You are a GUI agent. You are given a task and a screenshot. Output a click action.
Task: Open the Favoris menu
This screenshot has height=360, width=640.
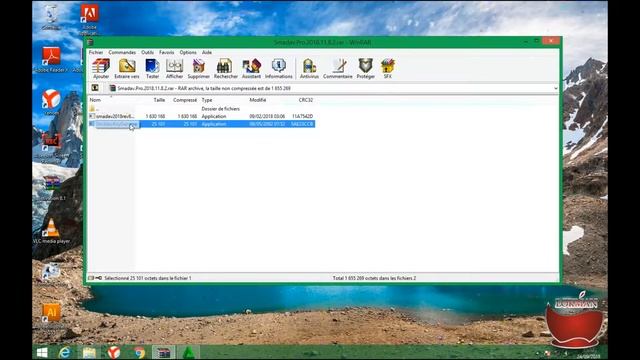(167, 52)
